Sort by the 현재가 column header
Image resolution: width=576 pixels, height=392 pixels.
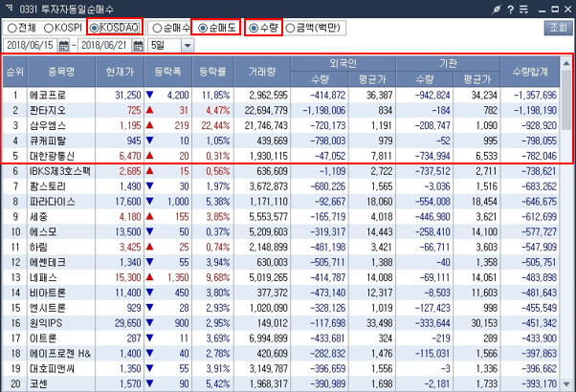120,72
